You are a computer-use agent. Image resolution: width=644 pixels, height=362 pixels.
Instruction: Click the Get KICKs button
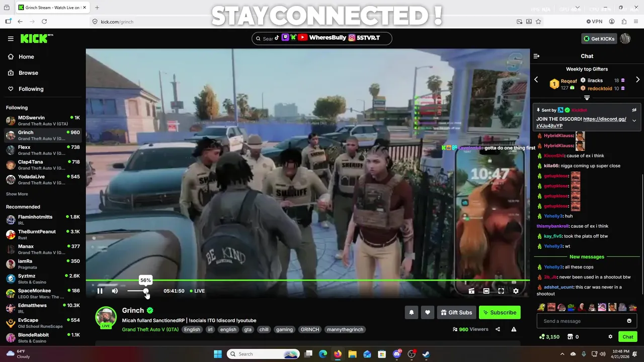pyautogui.click(x=599, y=39)
